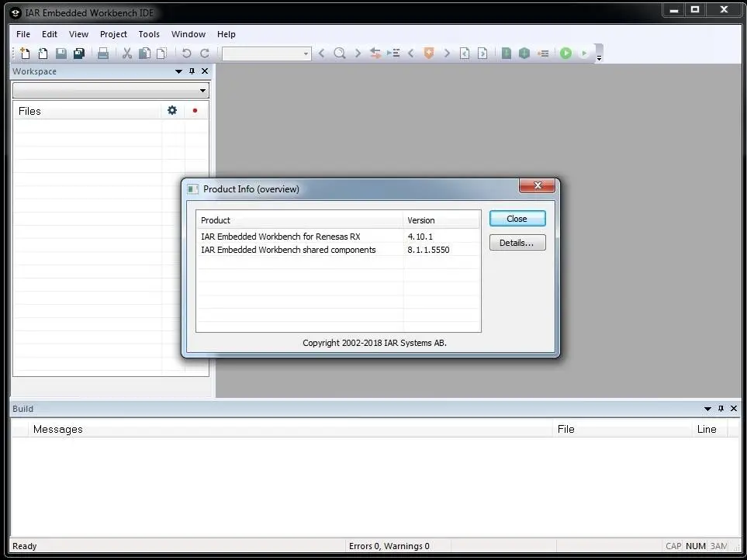Go to next bookmark arrow
The height and width of the screenshot is (560, 747).
point(447,54)
